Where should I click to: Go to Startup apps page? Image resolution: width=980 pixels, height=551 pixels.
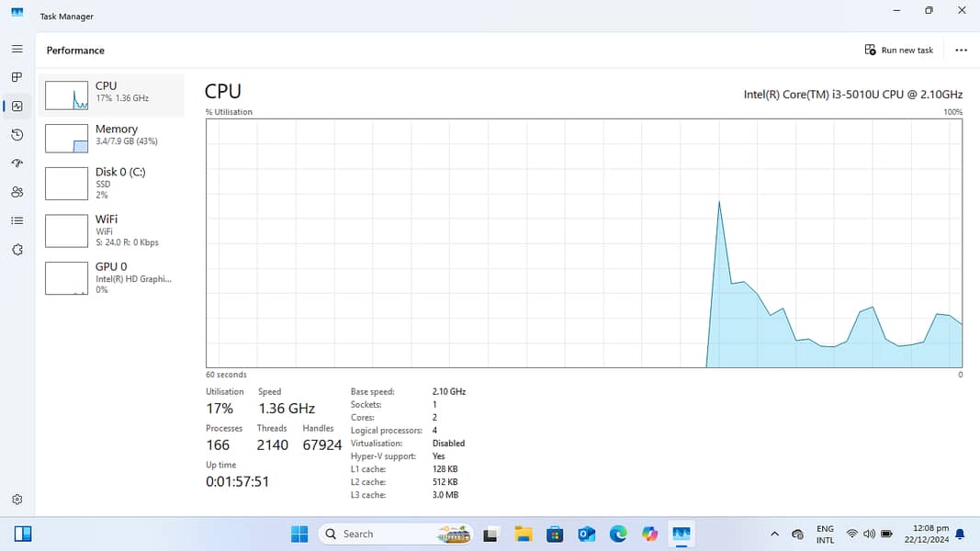(17, 163)
